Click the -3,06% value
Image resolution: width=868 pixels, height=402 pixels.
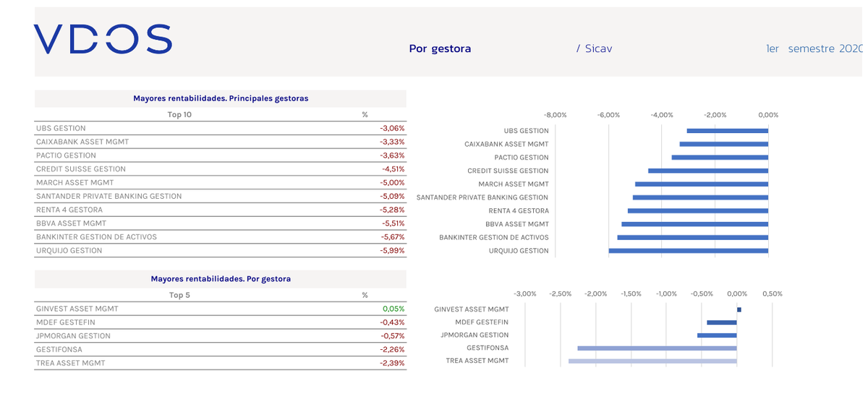pos(392,128)
